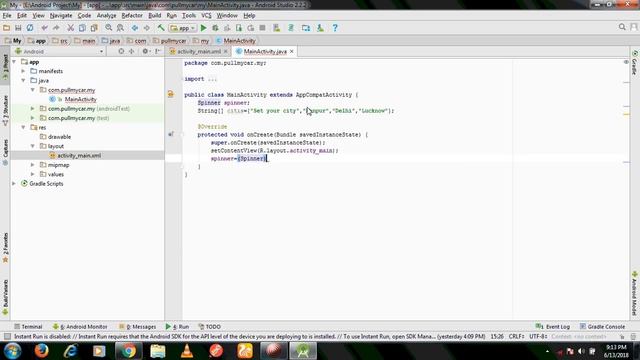Click the src breadcrumb

point(60,41)
